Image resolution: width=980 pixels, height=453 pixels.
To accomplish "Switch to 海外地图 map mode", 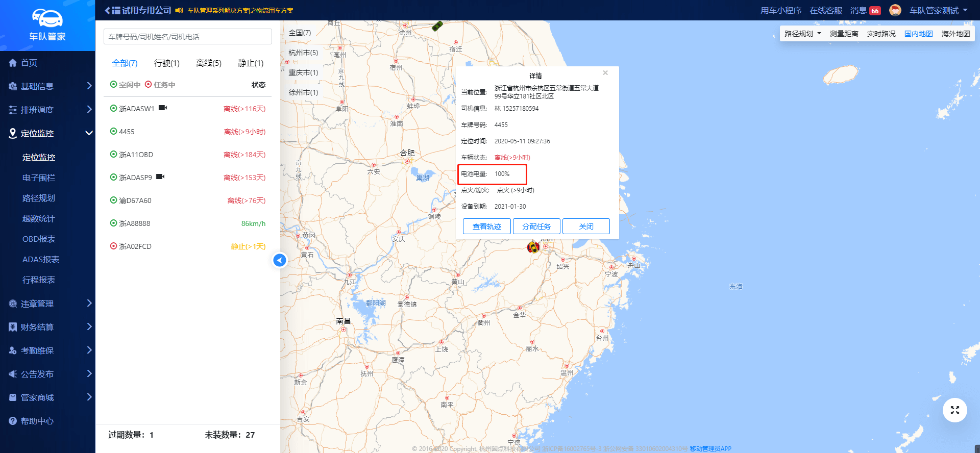I will [955, 34].
